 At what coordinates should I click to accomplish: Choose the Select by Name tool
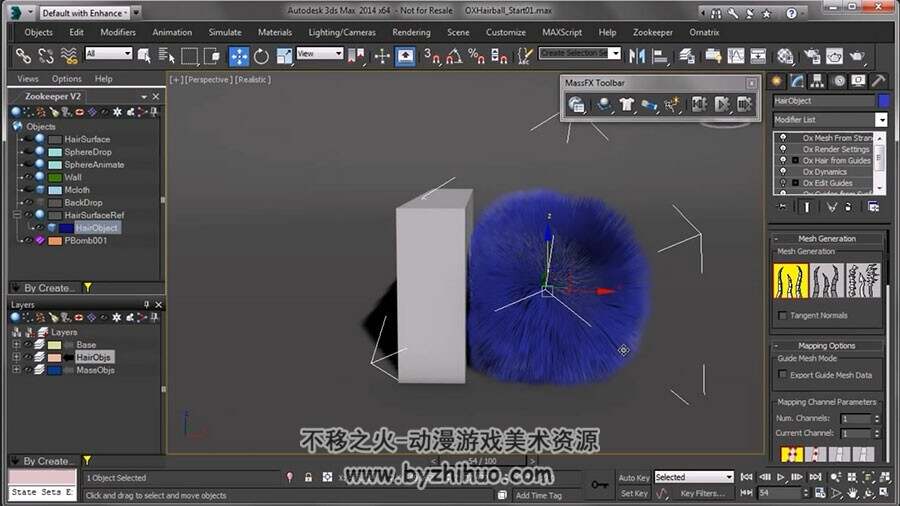[167, 56]
